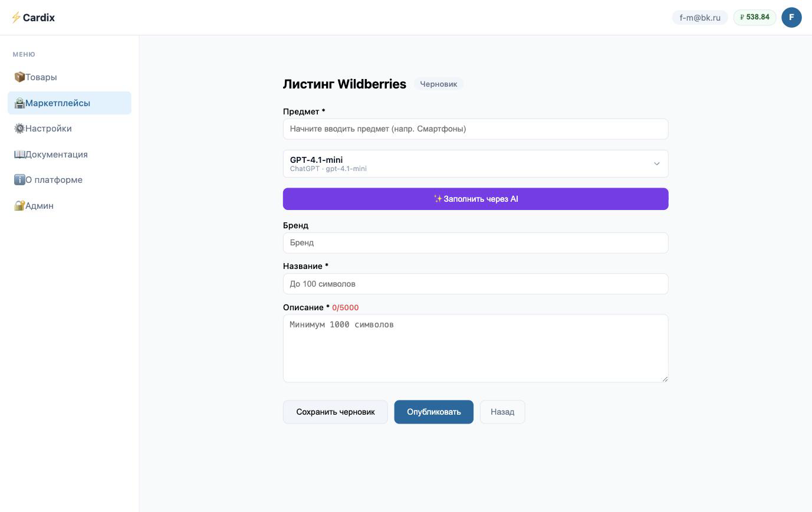Go back using Назад button

(x=502, y=412)
